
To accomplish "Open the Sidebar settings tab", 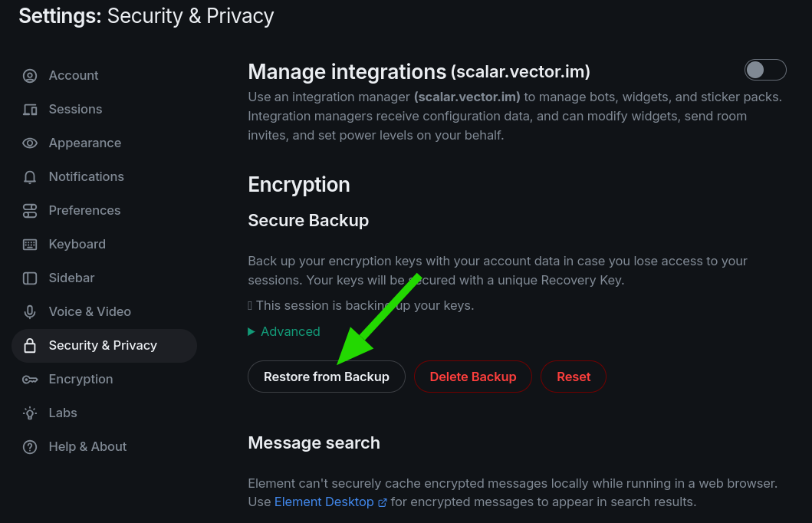I will [x=71, y=278].
